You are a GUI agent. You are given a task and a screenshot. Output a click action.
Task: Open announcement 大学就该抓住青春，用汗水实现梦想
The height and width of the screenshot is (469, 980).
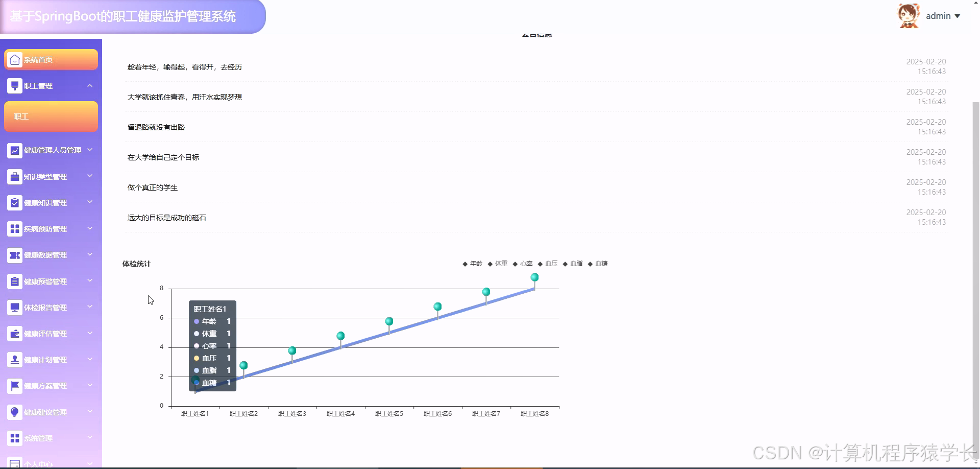point(185,97)
